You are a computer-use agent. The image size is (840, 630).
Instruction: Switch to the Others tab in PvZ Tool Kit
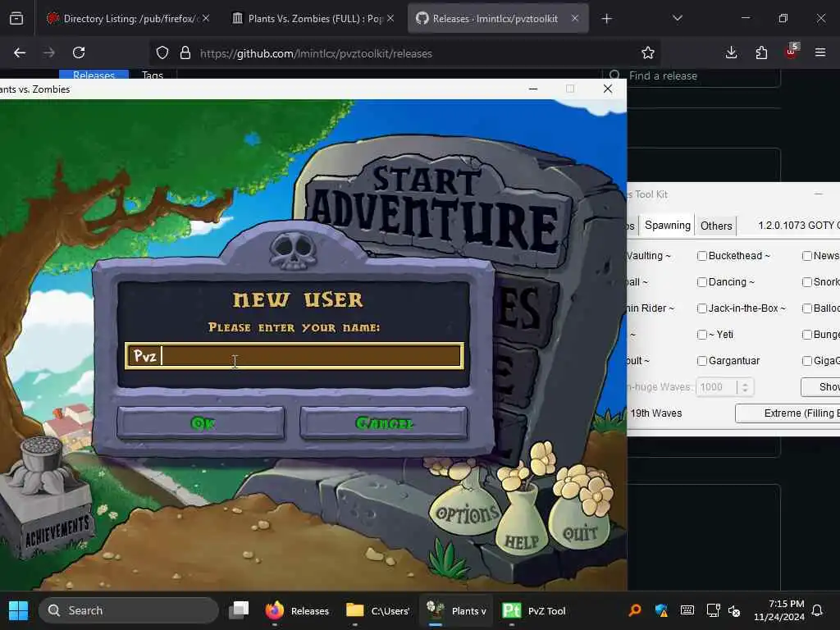pyautogui.click(x=716, y=226)
